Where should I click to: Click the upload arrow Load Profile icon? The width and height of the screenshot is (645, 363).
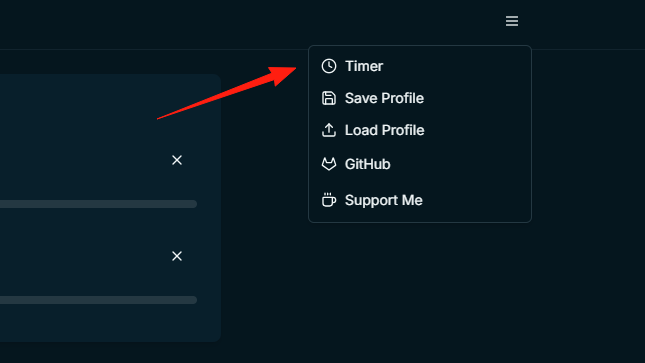pyautogui.click(x=329, y=130)
